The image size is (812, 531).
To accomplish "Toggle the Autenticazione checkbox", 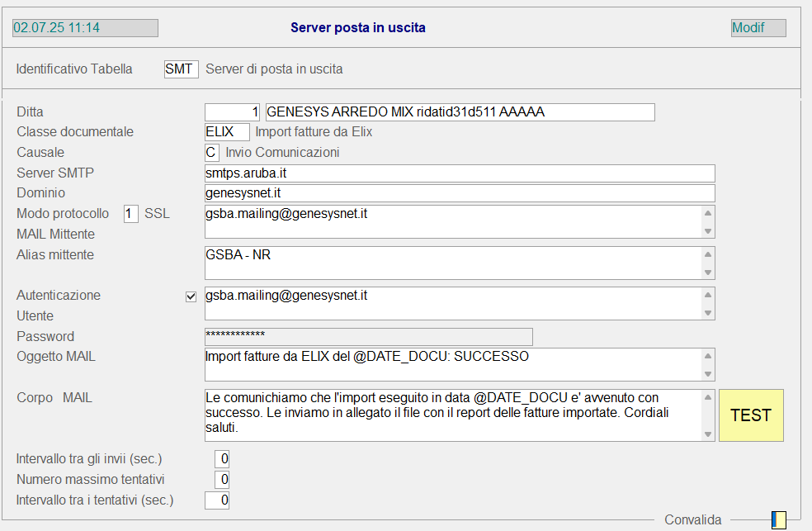I will pyautogui.click(x=191, y=296).
